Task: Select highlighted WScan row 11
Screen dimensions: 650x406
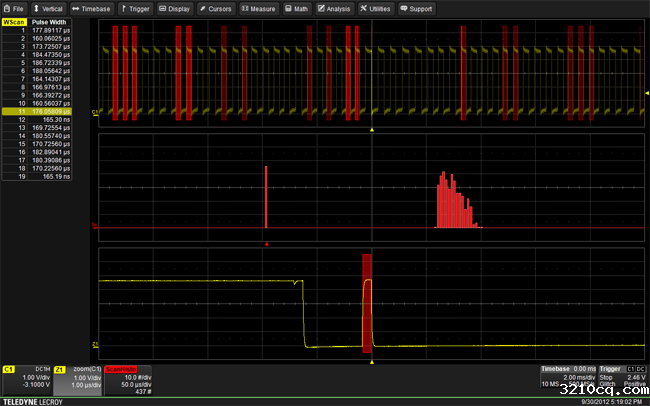Action: [37, 112]
